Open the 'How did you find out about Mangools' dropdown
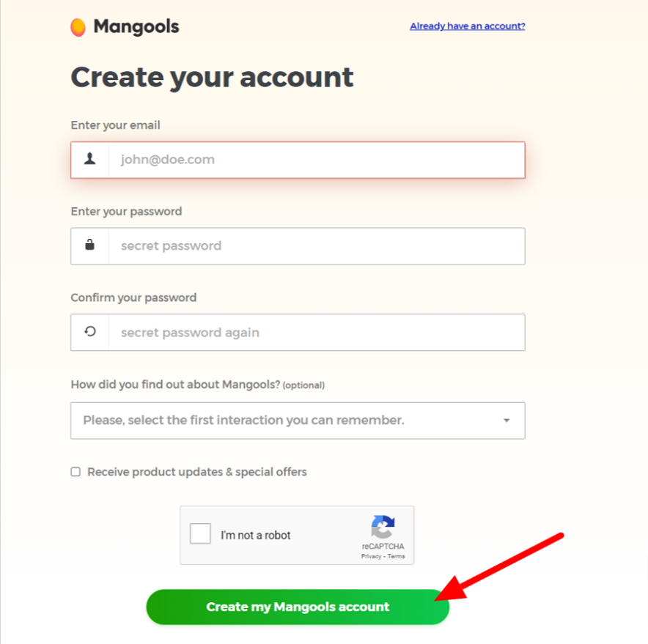 298,421
